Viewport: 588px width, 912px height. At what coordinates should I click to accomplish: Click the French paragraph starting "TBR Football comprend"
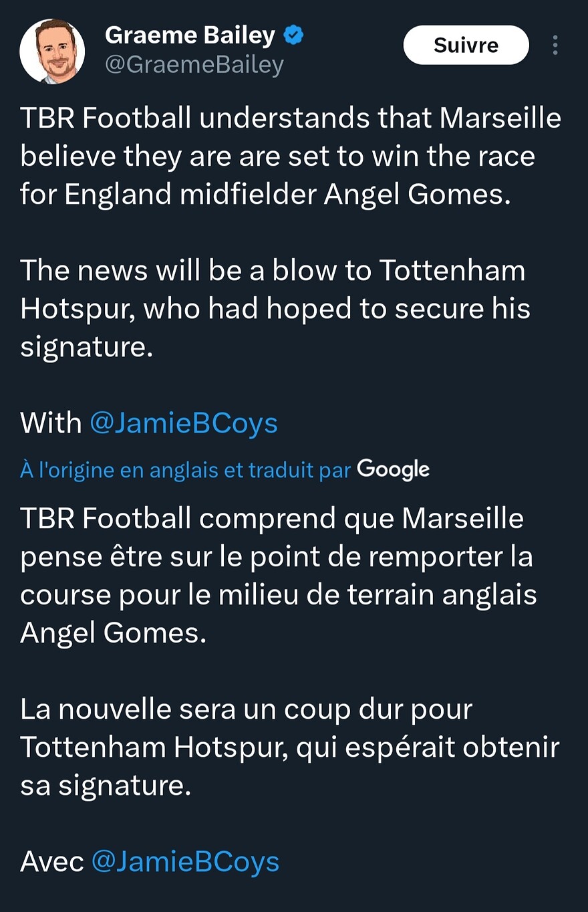click(278, 575)
